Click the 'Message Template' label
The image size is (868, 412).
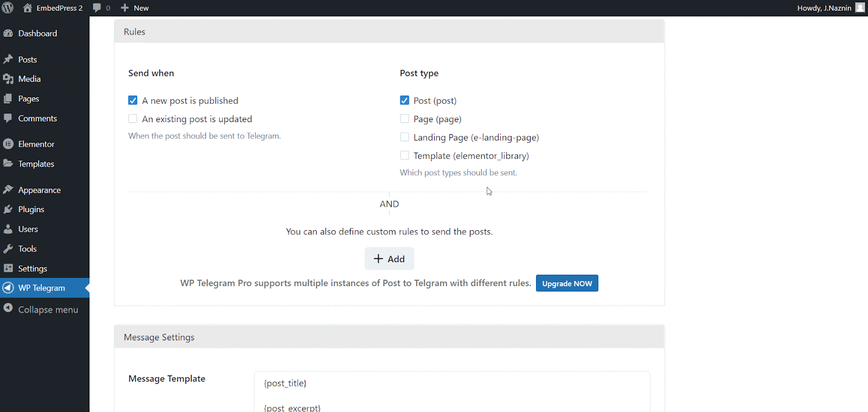[167, 379]
